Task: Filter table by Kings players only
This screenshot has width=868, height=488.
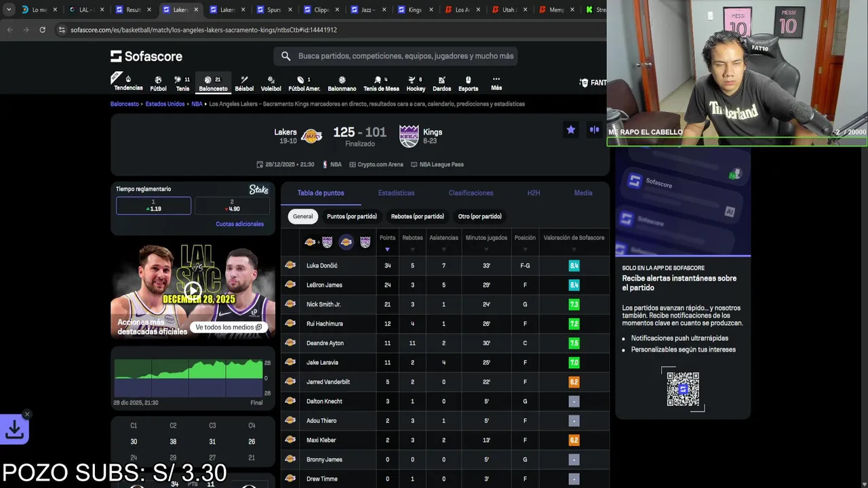Action: pos(365,242)
